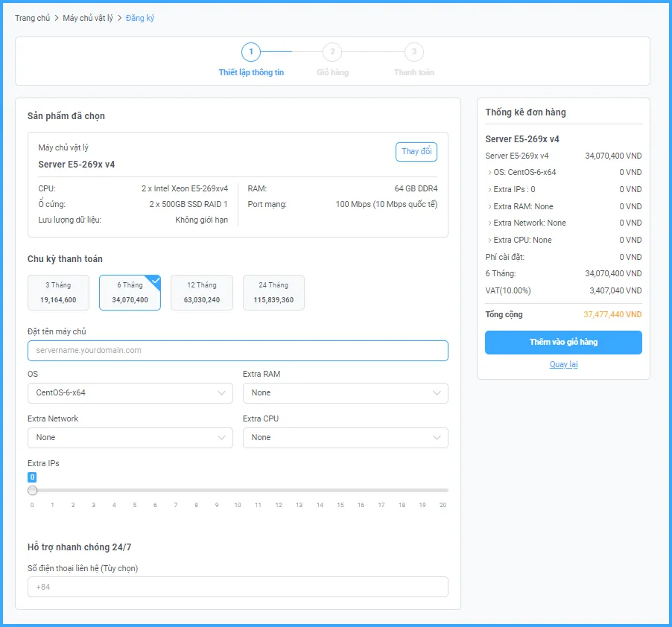
Task: Open the Extra RAM dropdown
Action: tap(345, 393)
